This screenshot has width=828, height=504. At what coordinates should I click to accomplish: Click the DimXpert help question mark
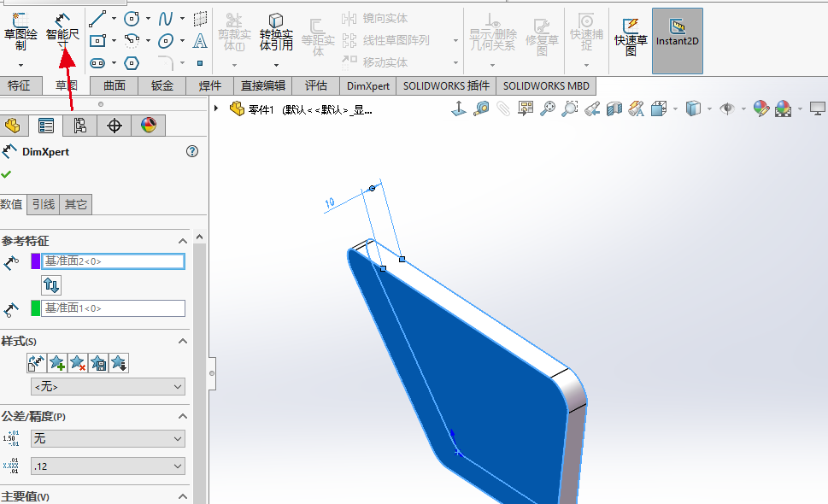(191, 151)
